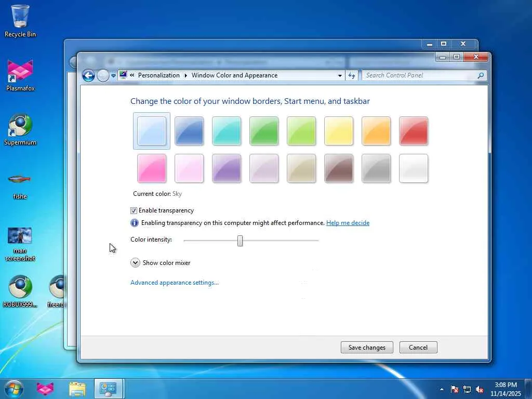The width and height of the screenshot is (532, 399).
Task: Go back with the blue Back arrow
Action: (88, 76)
